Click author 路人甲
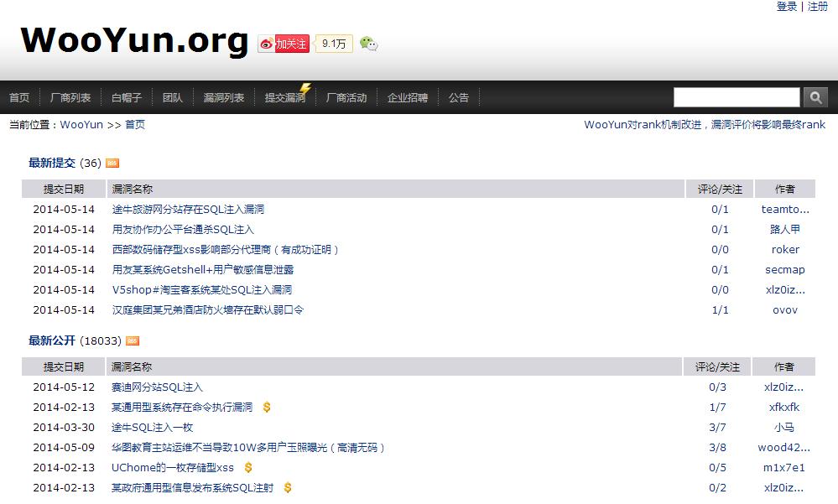 point(785,229)
